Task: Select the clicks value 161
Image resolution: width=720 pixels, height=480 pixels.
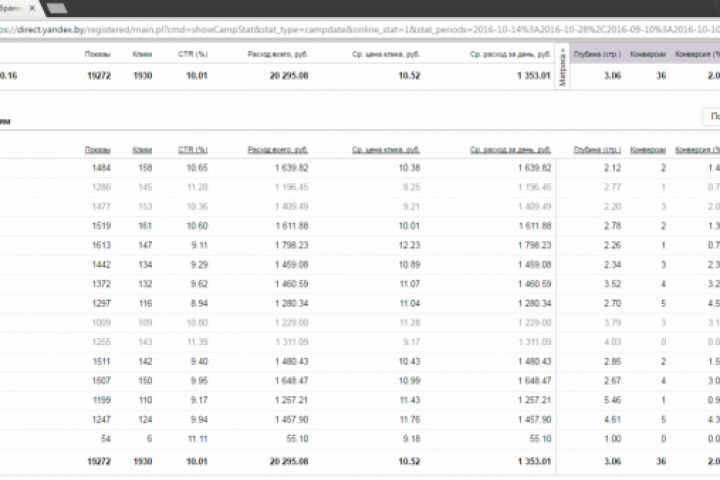Action: [145, 226]
